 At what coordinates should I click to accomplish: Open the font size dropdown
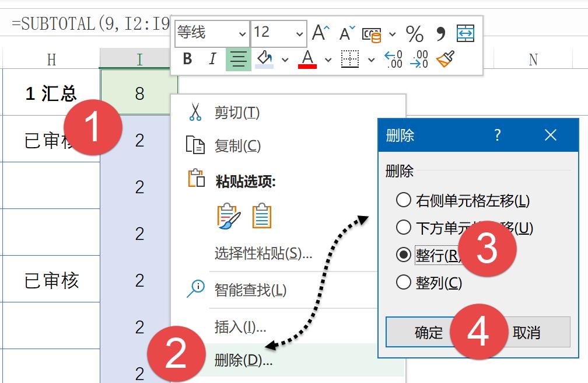coord(299,33)
